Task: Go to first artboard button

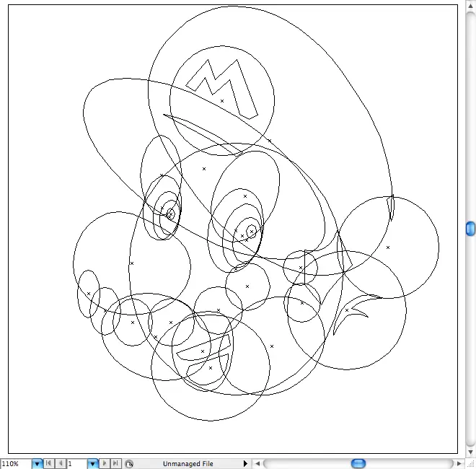Action: pyautogui.click(x=48, y=463)
